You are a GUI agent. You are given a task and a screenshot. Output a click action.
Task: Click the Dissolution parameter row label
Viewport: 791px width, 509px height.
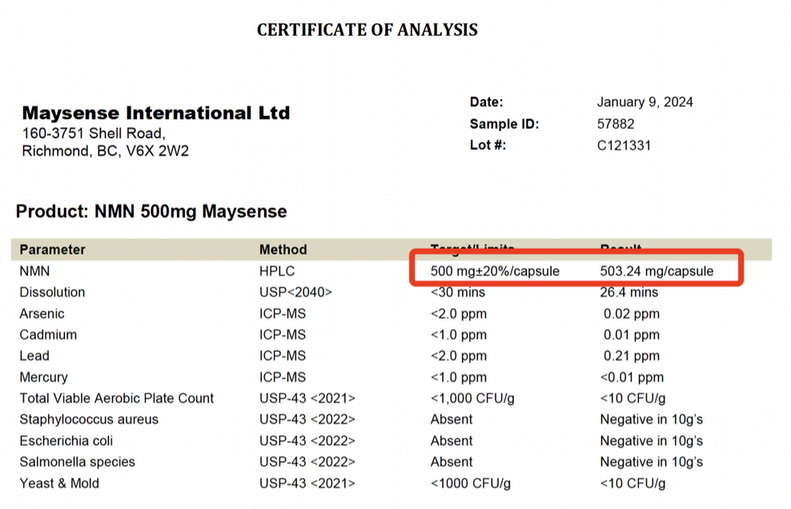(x=52, y=292)
